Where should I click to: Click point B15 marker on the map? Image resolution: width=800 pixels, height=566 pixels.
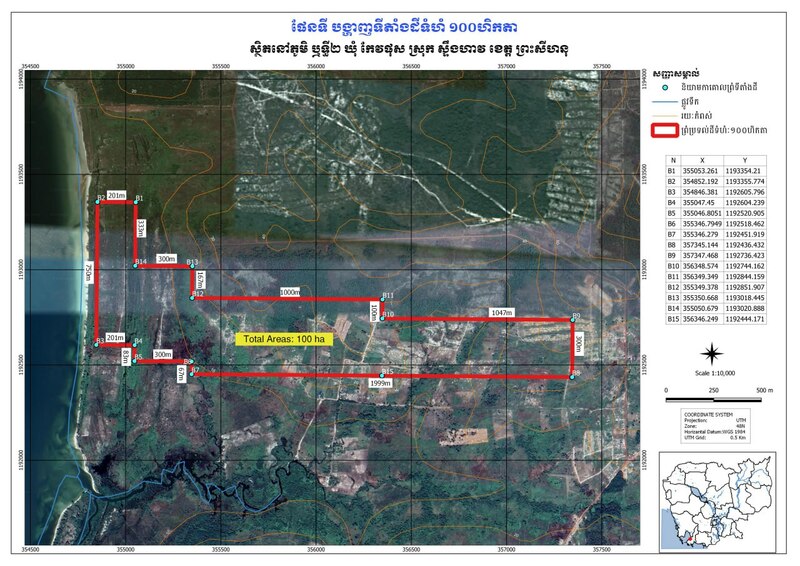coord(382,376)
